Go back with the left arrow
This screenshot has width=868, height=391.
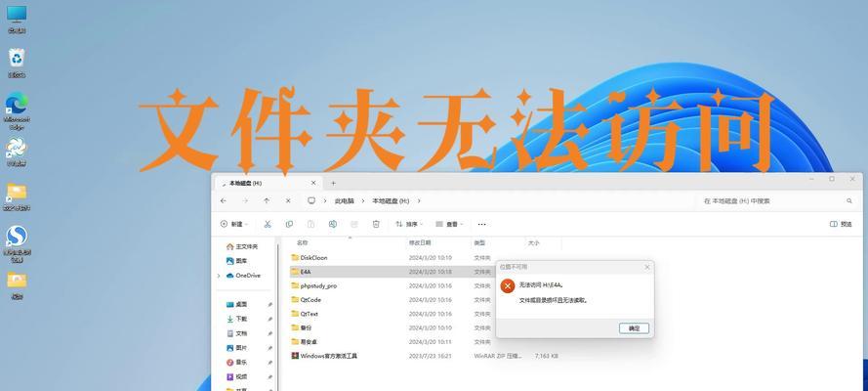pos(223,201)
